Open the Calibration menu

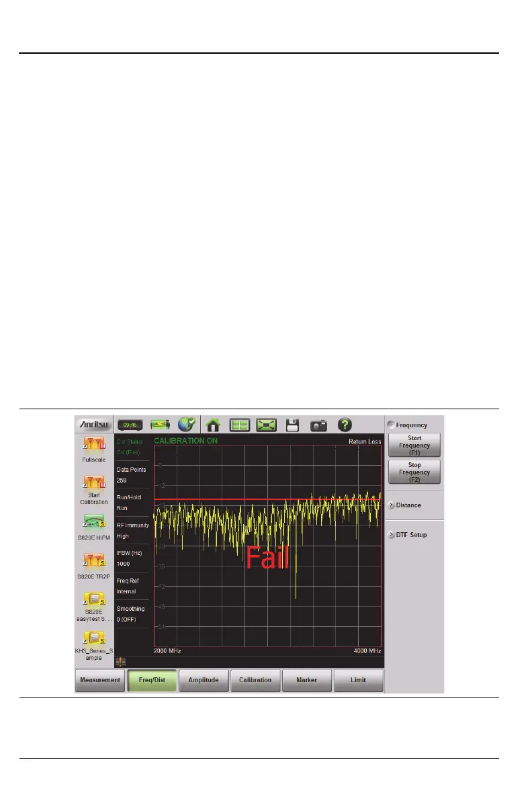[x=255, y=681]
